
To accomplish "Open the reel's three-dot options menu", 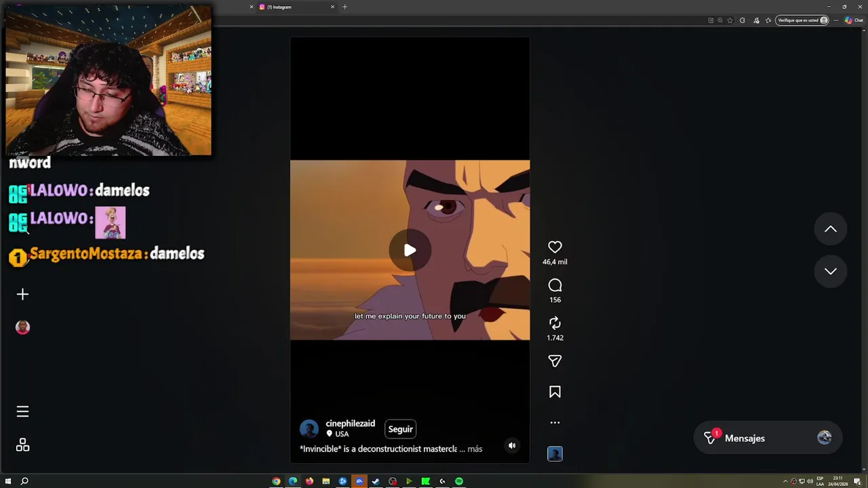I will tap(555, 422).
